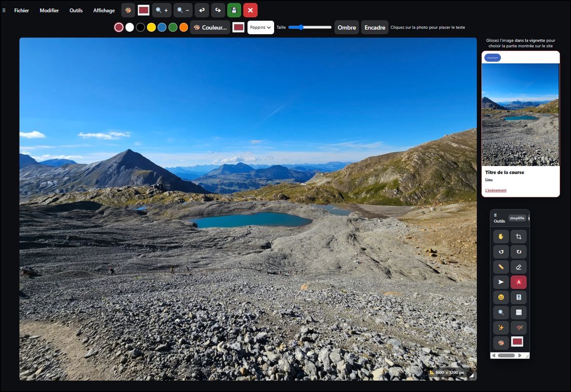This screenshot has width=571, height=392.
Task: Open the Affichage menu
Action: [x=104, y=10]
